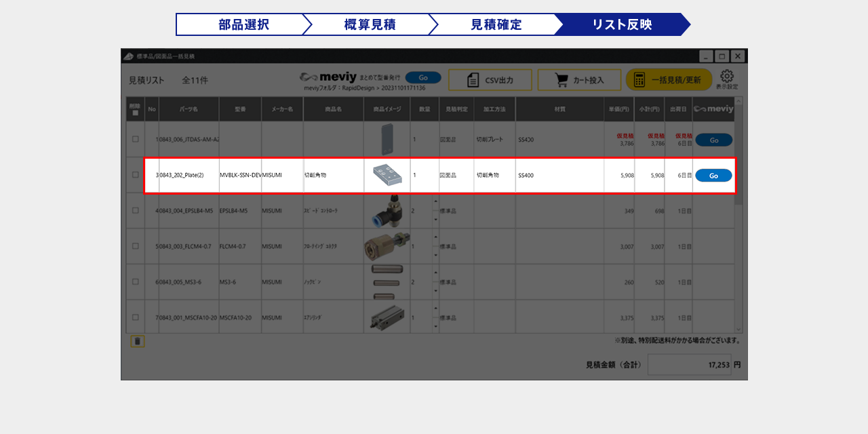The width and height of the screenshot is (868, 434).
Task: Select the 部品選択 step tab
Action: (x=243, y=24)
